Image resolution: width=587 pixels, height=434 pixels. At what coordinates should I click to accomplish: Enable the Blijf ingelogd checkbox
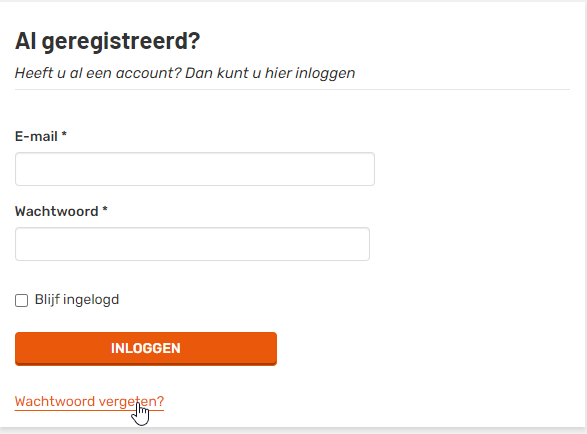[21, 300]
